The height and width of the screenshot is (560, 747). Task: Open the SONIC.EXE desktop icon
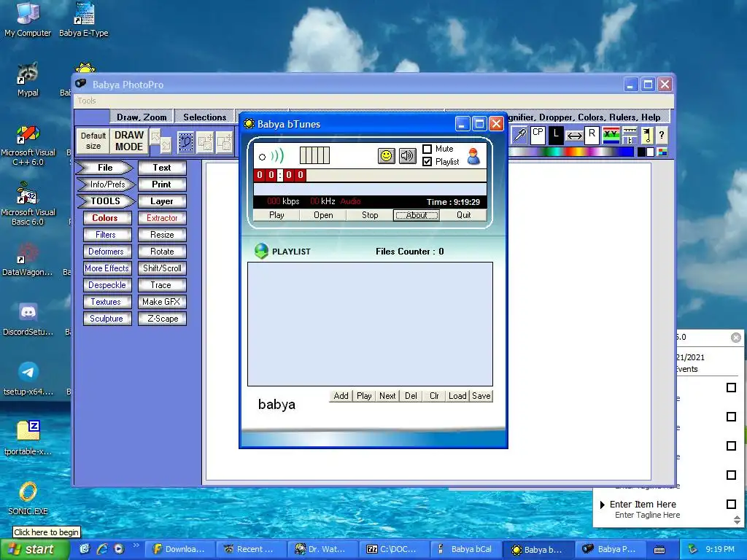[x=28, y=498]
